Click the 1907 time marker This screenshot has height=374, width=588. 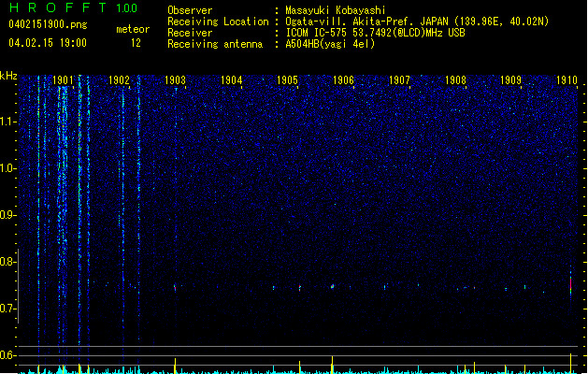(x=399, y=79)
